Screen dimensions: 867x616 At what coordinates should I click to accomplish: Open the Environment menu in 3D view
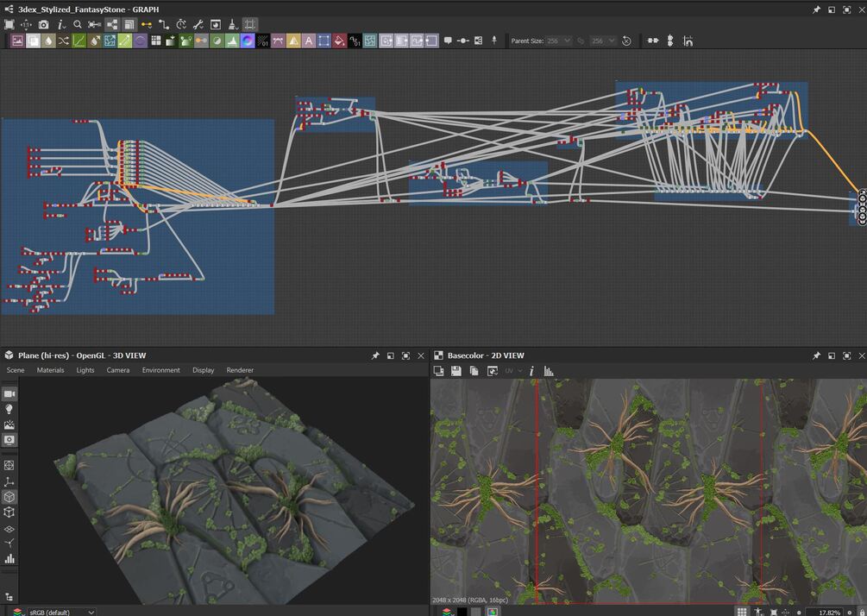pos(160,370)
